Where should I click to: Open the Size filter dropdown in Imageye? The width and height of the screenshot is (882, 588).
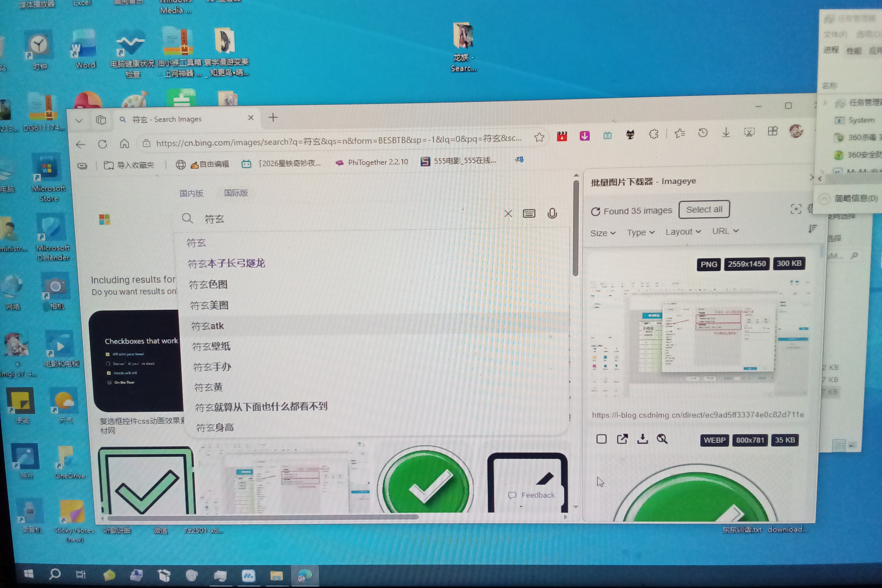[x=603, y=233]
